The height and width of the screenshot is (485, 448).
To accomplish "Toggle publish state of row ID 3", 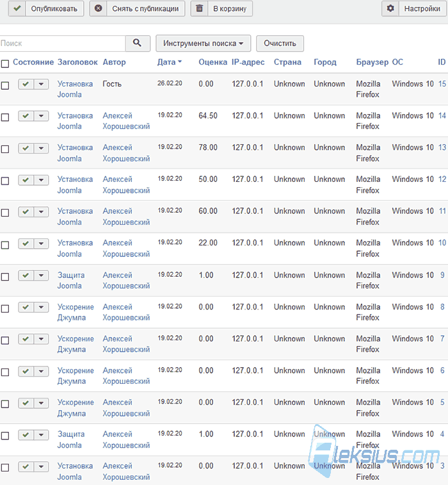I will [x=26, y=466].
